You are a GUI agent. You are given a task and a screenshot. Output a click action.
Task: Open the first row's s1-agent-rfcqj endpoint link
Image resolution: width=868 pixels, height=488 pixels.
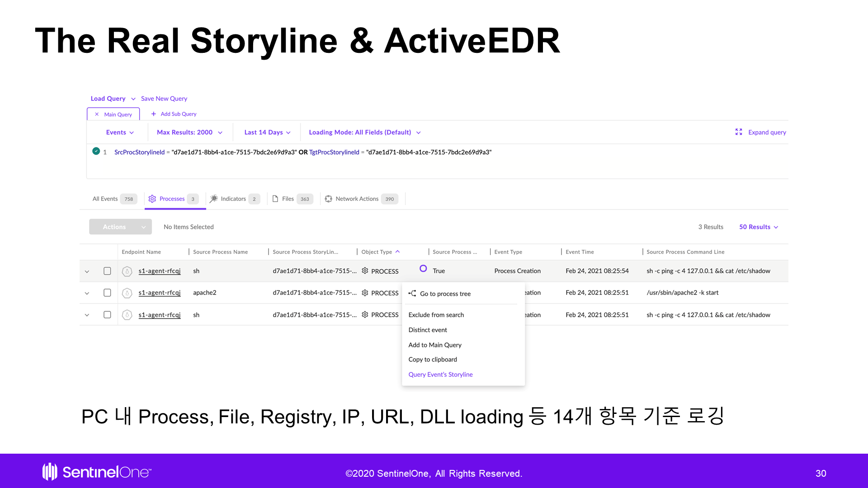tap(160, 271)
